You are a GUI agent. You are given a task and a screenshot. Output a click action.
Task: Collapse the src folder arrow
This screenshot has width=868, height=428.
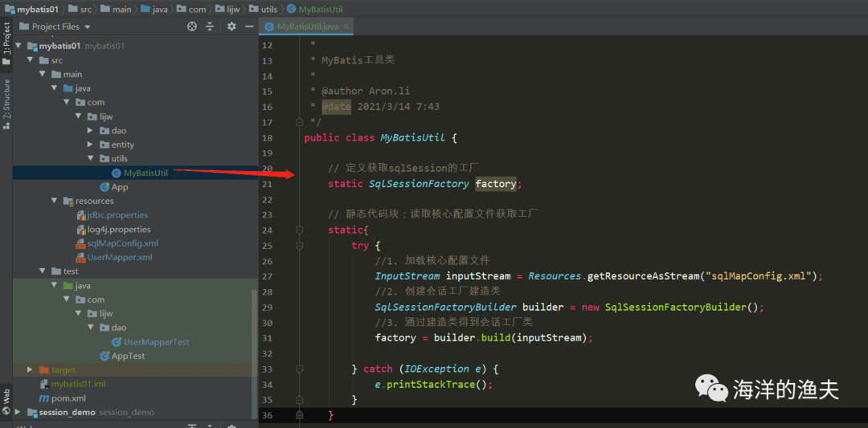pyautogui.click(x=31, y=60)
